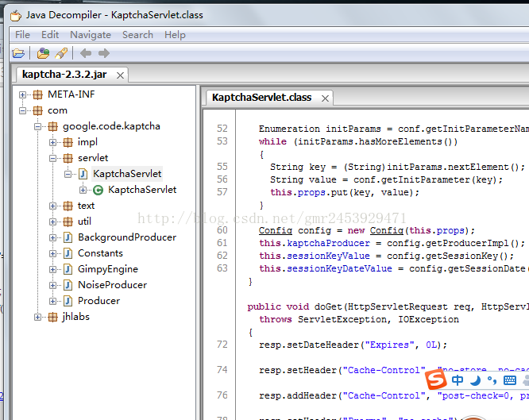
Task: Expand the META-INF tree node
Action: click(x=22, y=94)
